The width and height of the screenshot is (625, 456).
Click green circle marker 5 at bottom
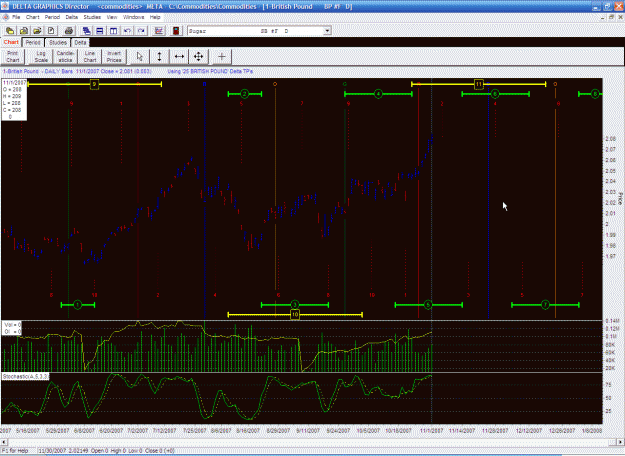click(x=428, y=305)
